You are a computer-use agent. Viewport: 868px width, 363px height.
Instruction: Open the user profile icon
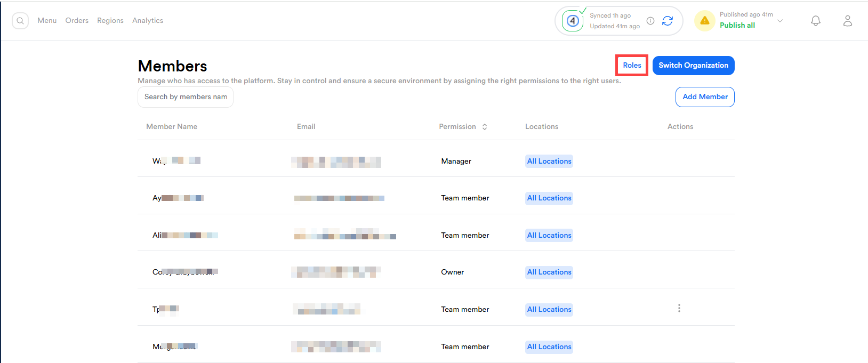847,21
